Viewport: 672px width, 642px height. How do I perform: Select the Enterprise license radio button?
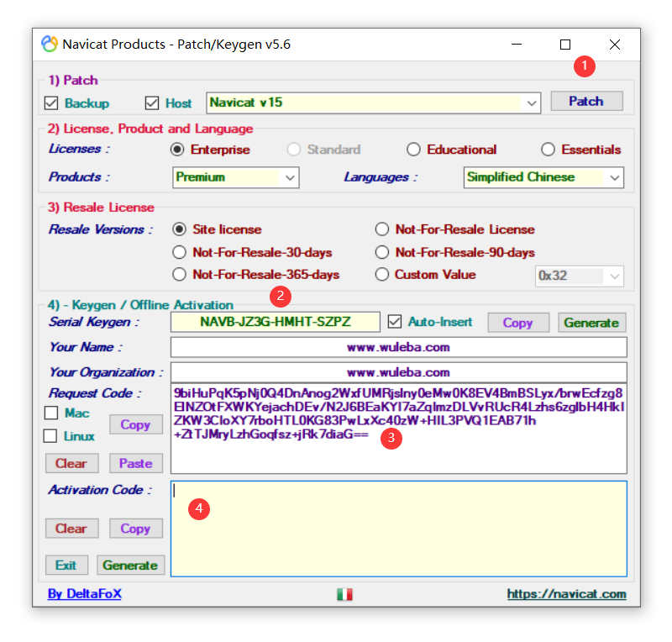click(177, 150)
